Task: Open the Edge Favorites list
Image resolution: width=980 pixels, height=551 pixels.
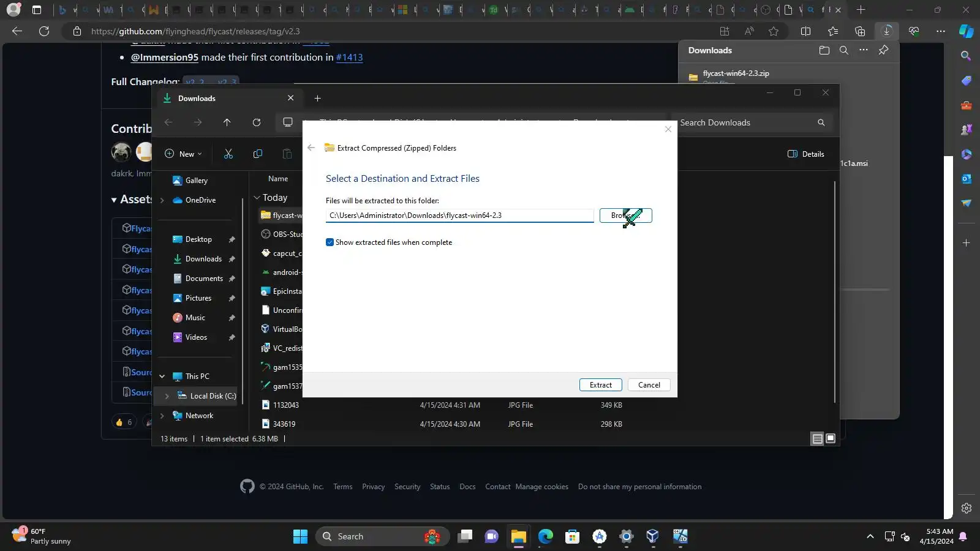Action: tap(833, 31)
